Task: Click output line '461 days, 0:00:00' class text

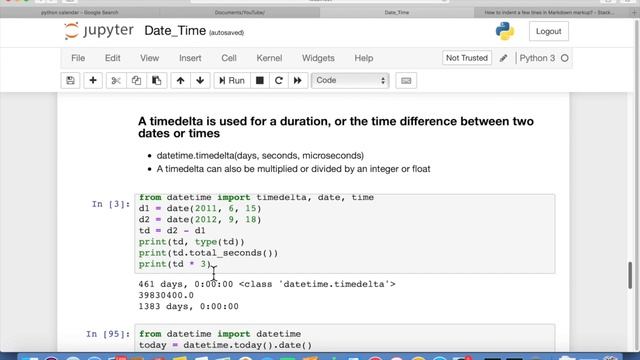Action: pos(267,284)
